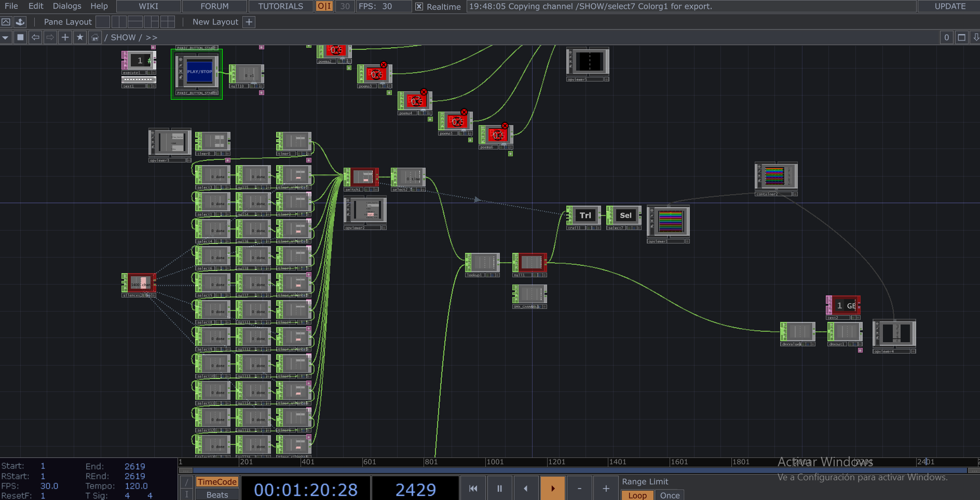Screen dimensions: 980x500
Task: Add bookmark with plus icon in path bar
Action: pos(65,37)
